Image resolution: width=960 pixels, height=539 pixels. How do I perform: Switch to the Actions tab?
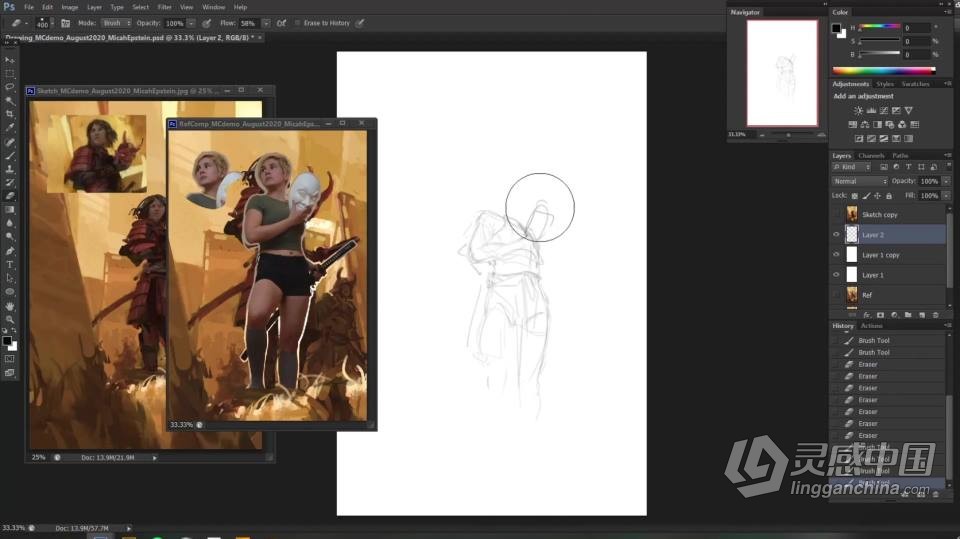[x=871, y=326]
